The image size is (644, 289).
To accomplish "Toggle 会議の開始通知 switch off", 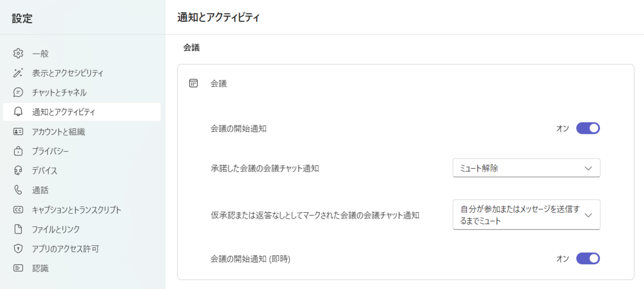I will (588, 128).
